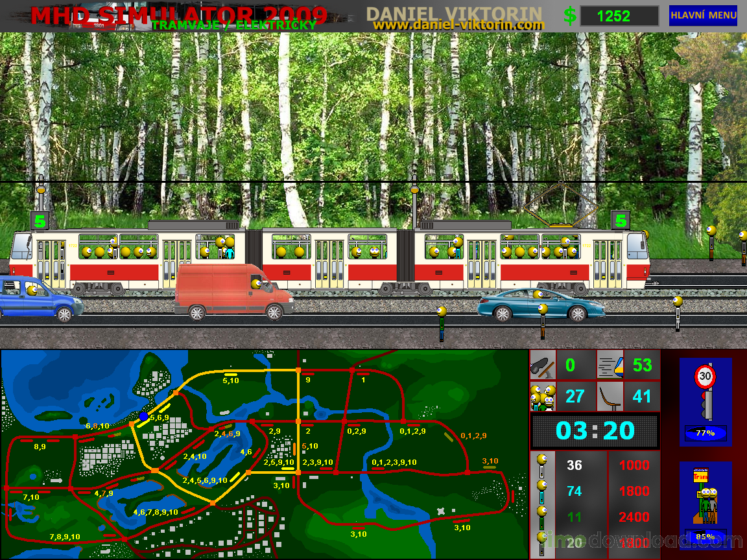
Task: Click map stop labeled 2,4,10
Action: tap(195, 456)
